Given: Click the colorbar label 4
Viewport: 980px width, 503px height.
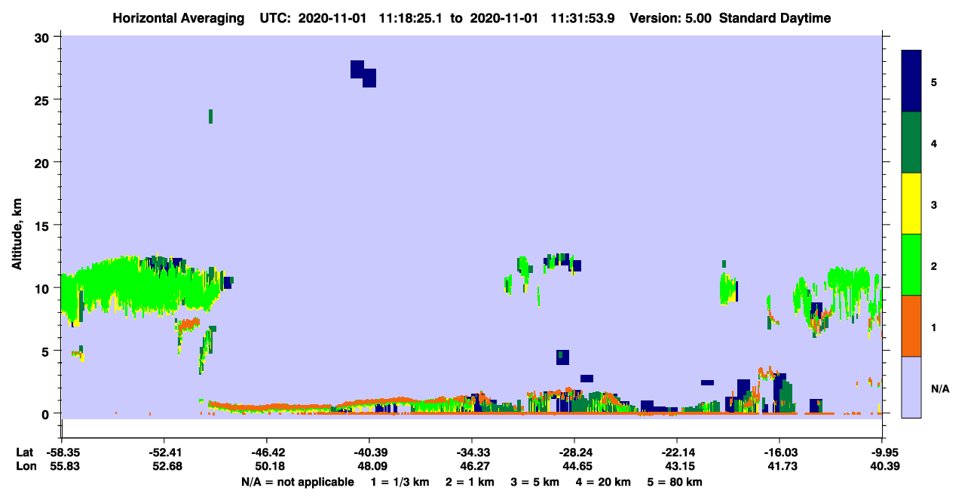Looking at the screenshot, I should 934,143.
